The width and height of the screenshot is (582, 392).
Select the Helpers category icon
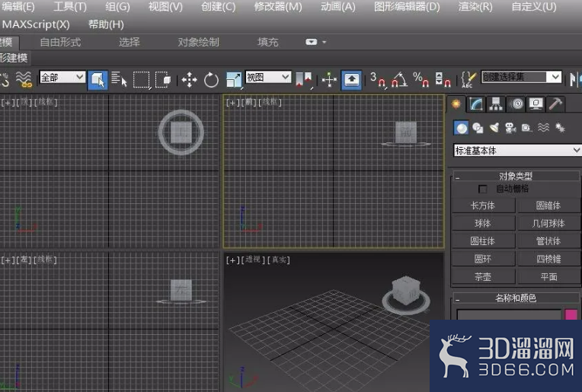pyautogui.click(x=526, y=128)
